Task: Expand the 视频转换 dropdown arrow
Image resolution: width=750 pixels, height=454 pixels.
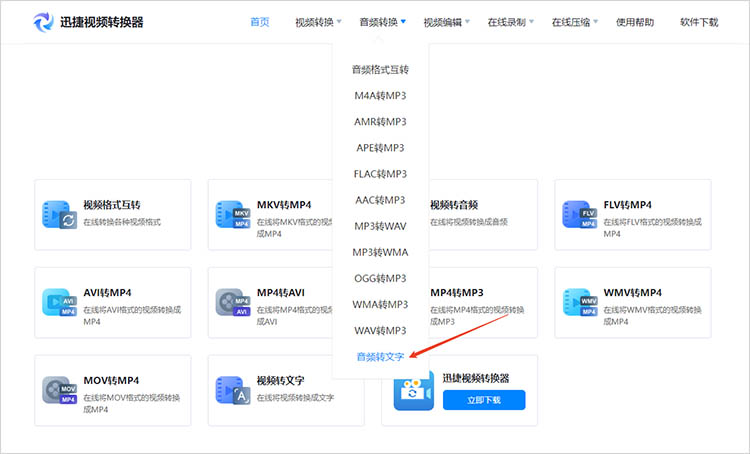Action: coord(339,22)
